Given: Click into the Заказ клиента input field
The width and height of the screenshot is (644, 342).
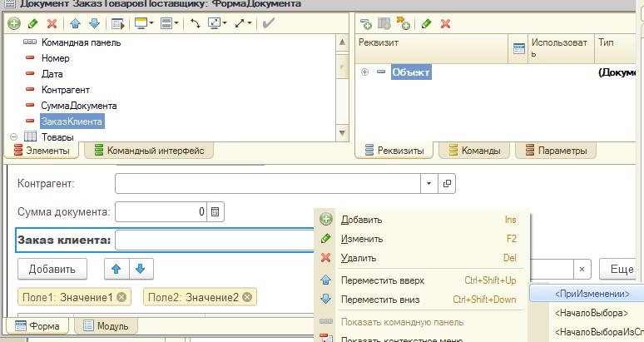Looking at the screenshot, I should tap(216, 240).
